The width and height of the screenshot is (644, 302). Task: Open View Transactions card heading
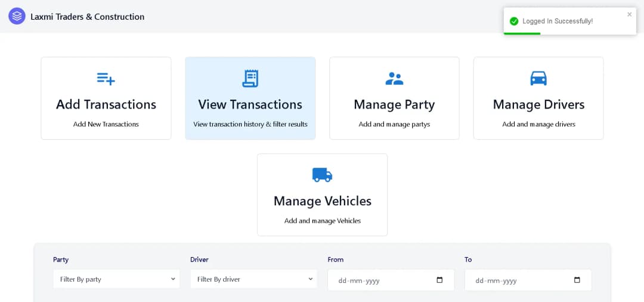click(x=250, y=104)
